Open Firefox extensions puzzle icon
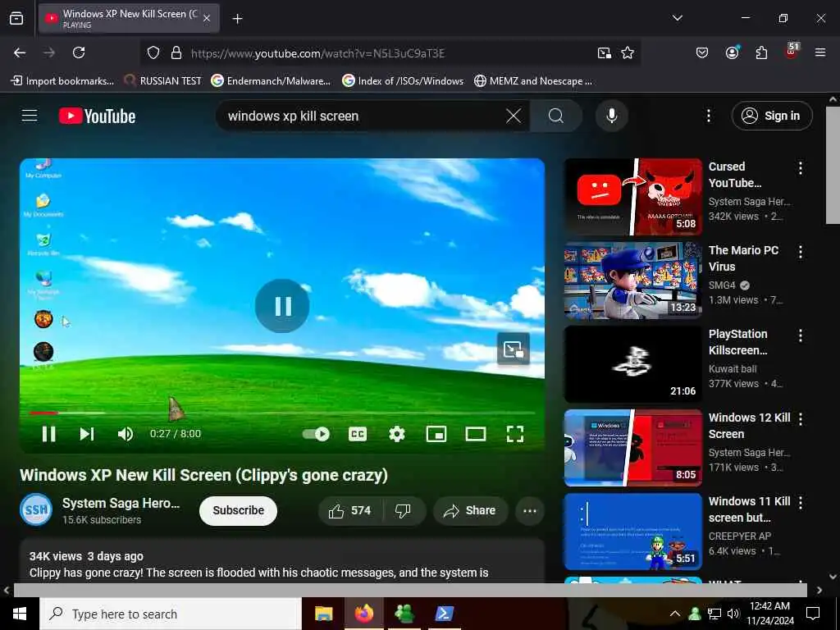The height and width of the screenshot is (630, 840). pos(761,52)
